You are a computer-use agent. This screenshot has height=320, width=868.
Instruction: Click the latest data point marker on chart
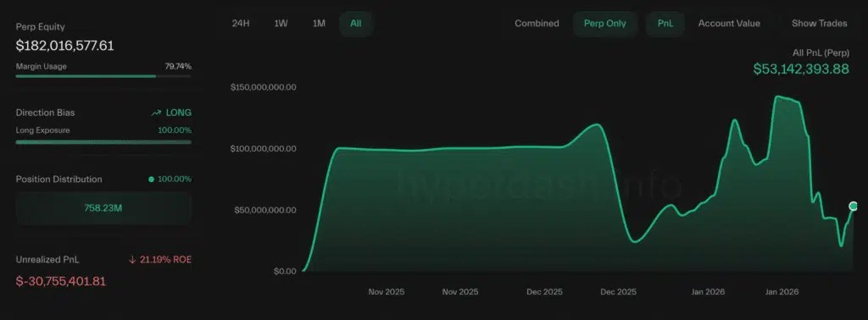pos(854,207)
